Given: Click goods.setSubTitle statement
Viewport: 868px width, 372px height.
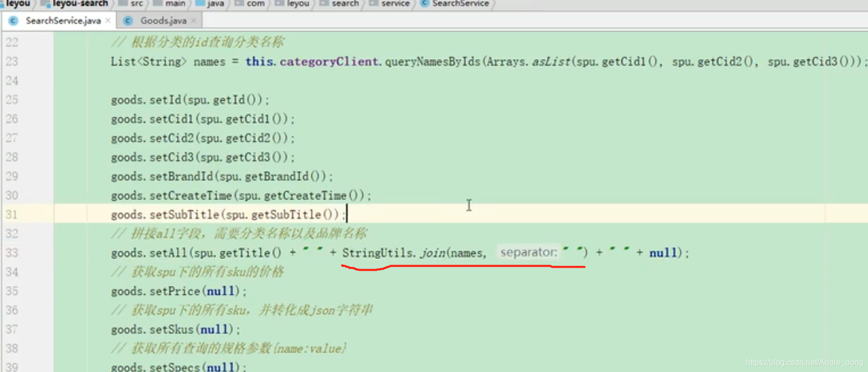Looking at the screenshot, I should point(228,215).
